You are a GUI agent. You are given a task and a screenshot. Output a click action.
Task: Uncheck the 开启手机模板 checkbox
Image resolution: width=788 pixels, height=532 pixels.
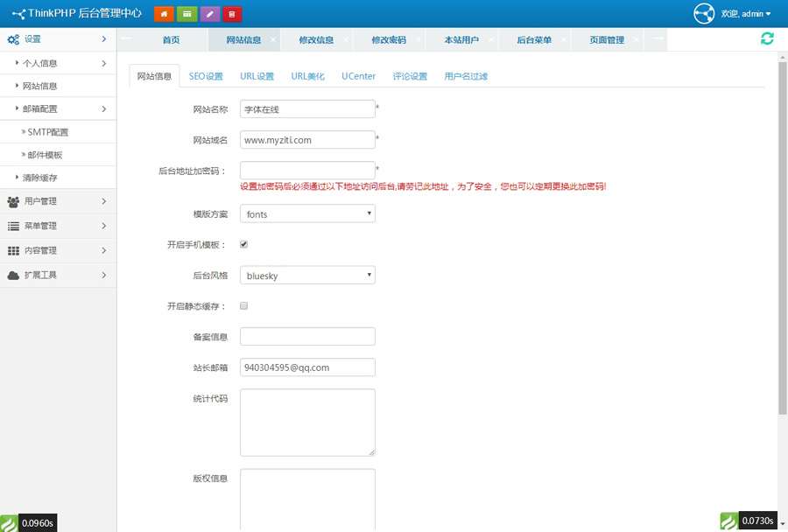point(244,245)
